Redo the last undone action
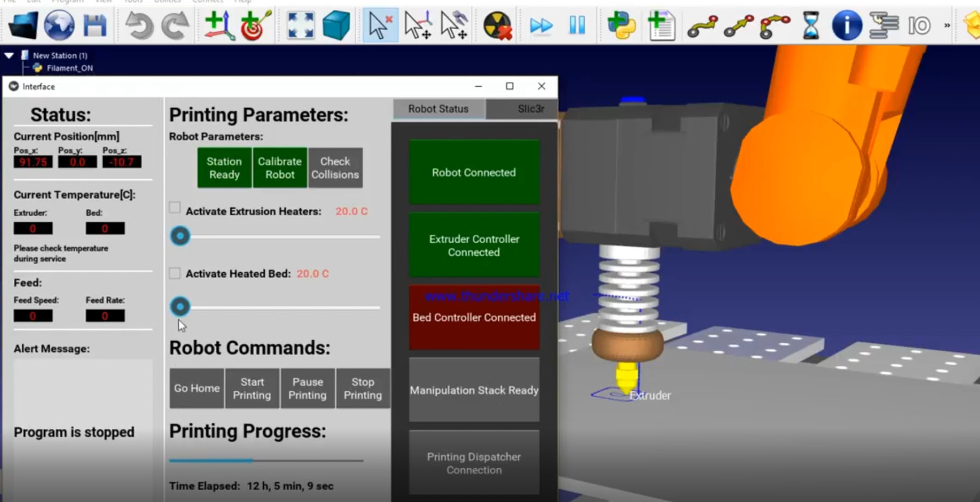 (175, 25)
